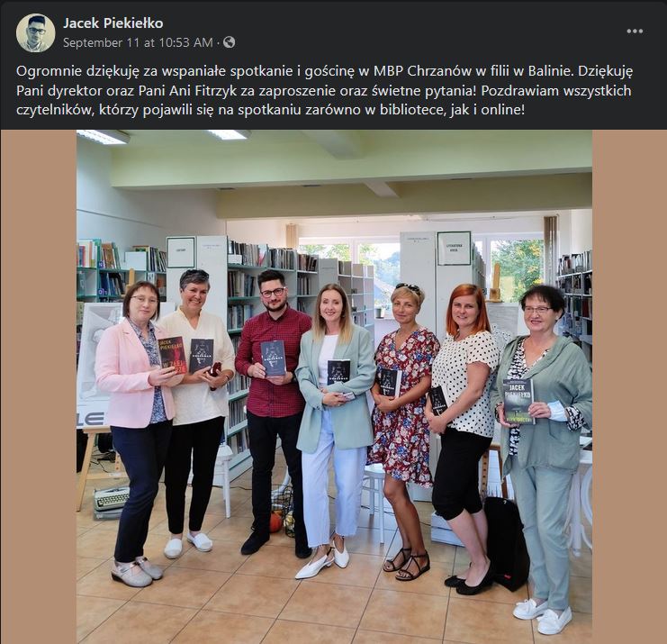The width and height of the screenshot is (667, 644).
Task: Select the post text mentioning MBP Chrzanów
Action: pyautogui.click(x=324, y=90)
